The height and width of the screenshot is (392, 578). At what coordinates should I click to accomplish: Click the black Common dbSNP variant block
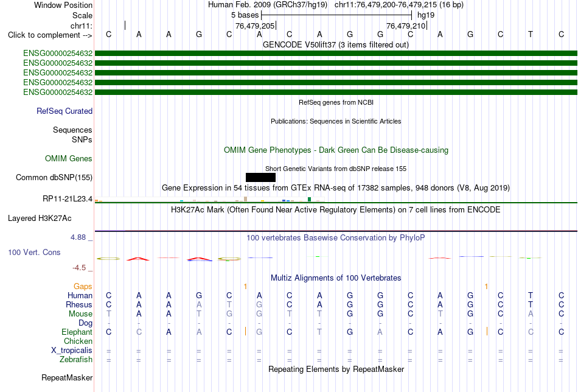[x=260, y=177]
